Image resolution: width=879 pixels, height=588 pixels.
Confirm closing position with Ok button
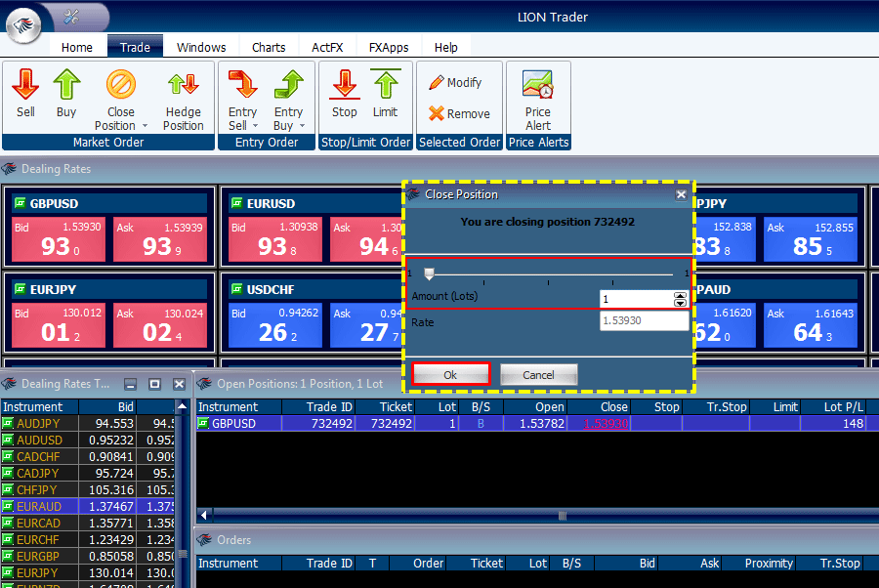[x=450, y=374]
